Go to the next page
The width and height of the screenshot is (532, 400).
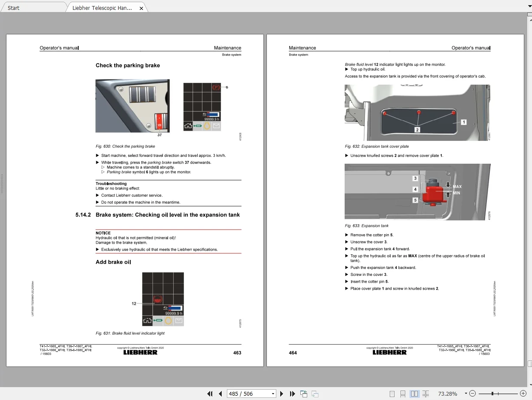(282, 394)
